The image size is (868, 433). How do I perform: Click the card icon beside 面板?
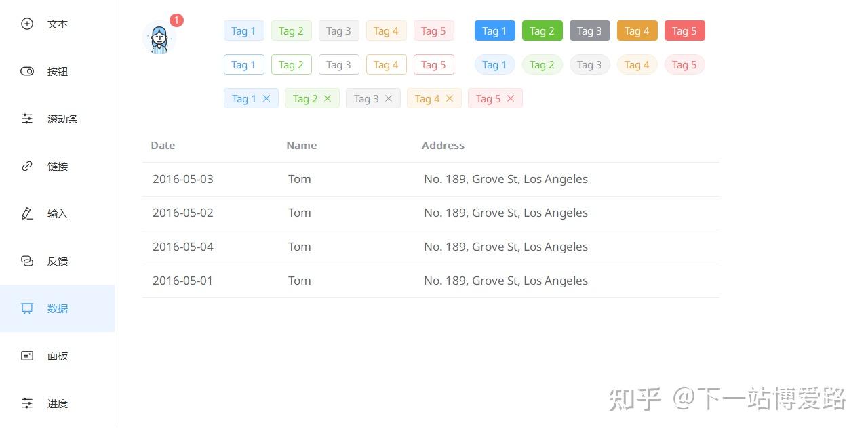click(27, 356)
